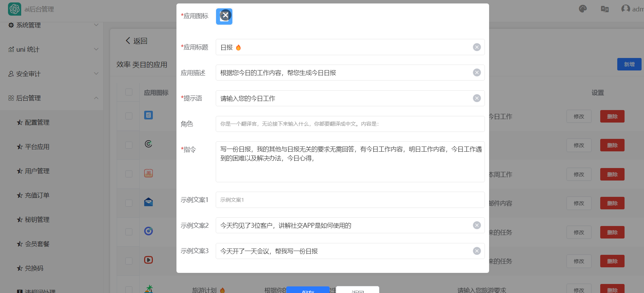
Task: Click 修改 in the 今日工作 row
Action: [579, 116]
